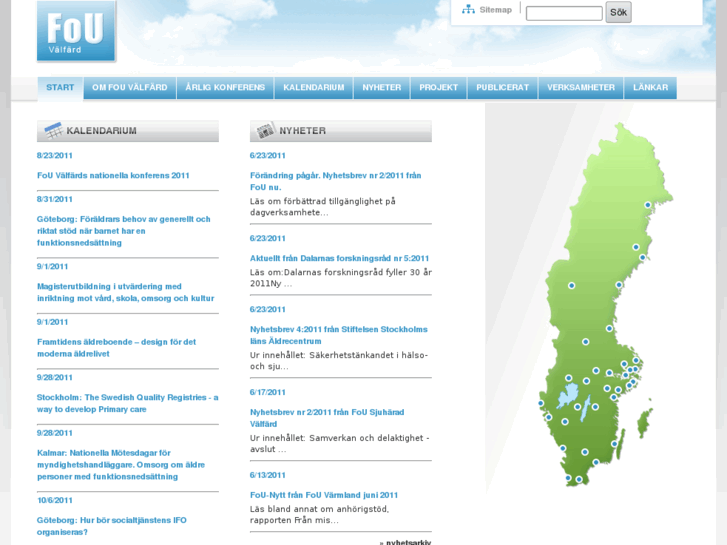Open Aktuellt från Dalarnas forskningsråd nr 5:2011
Image resolution: width=727 pixels, height=545 pixels.
pos(339,258)
